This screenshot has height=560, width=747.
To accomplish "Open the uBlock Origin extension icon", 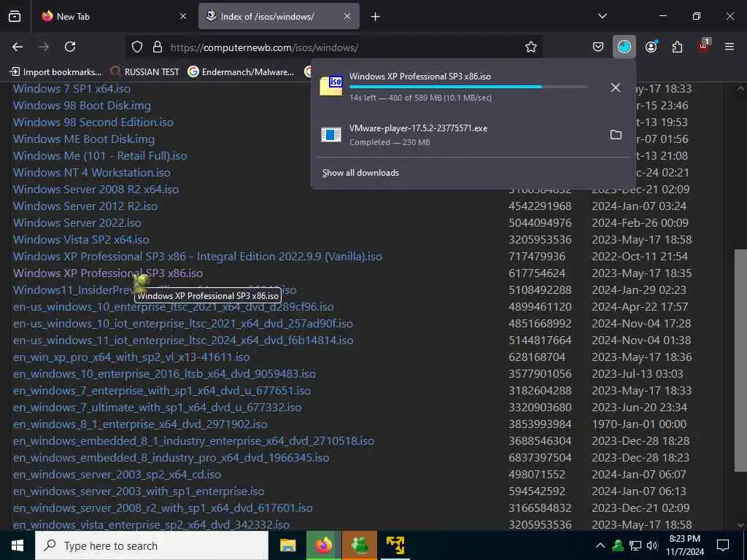I will click(704, 46).
